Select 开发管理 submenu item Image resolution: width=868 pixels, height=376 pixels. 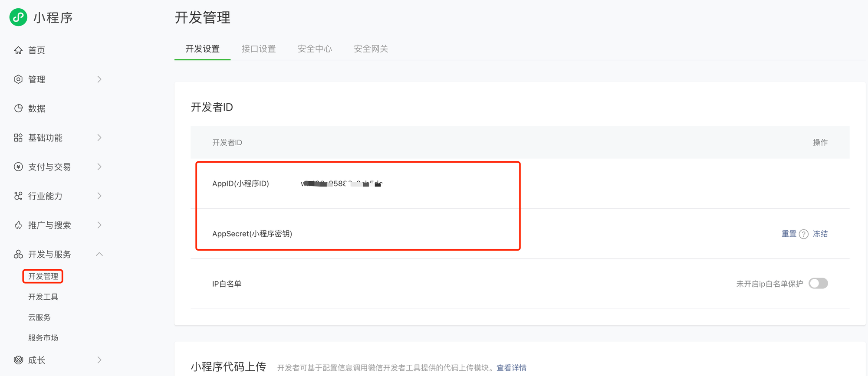pyautogui.click(x=43, y=276)
